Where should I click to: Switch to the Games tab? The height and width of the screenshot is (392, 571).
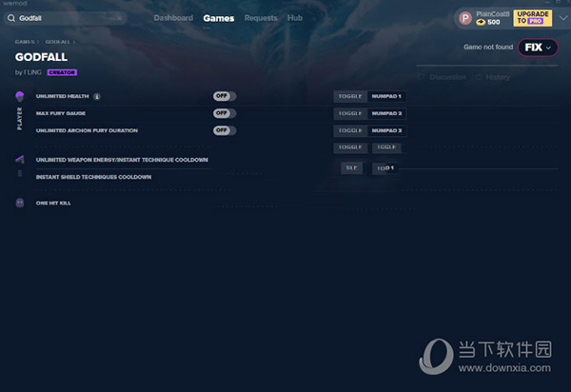coord(219,18)
